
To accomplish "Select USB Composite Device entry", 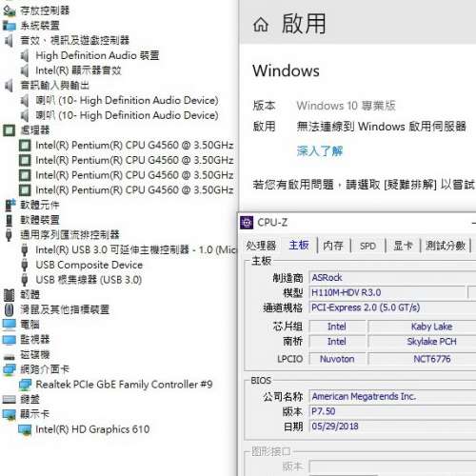I will [x=89, y=265].
